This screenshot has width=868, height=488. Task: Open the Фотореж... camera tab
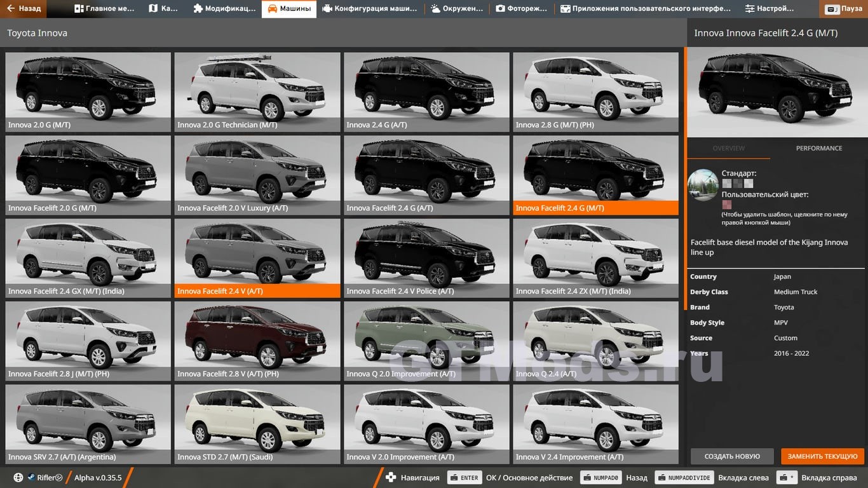click(x=521, y=9)
